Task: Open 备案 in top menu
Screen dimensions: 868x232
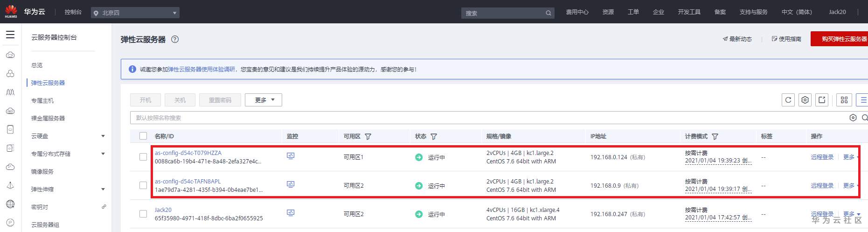Action: [720, 12]
